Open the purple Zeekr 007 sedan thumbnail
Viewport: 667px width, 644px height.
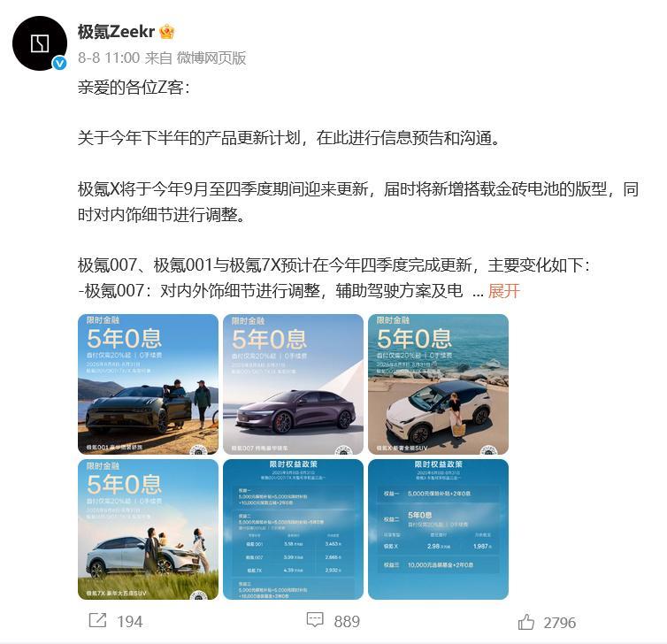293,384
